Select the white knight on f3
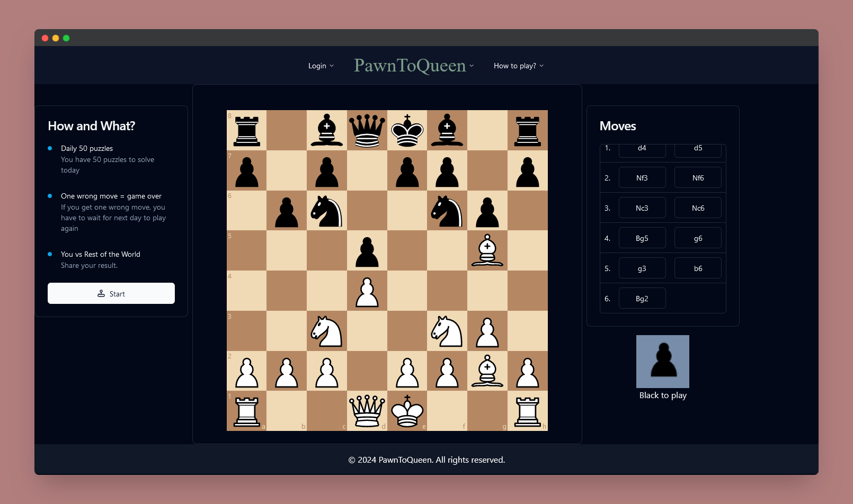The height and width of the screenshot is (504, 853). tap(447, 331)
